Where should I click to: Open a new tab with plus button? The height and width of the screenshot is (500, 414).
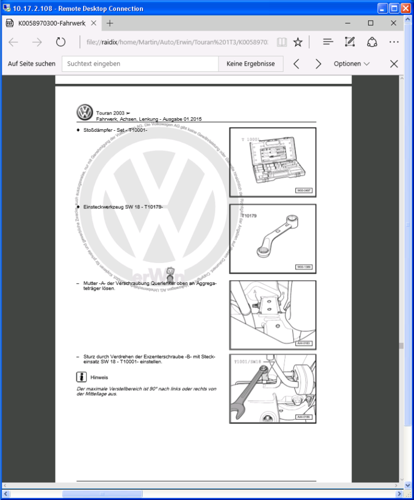tap(110, 23)
